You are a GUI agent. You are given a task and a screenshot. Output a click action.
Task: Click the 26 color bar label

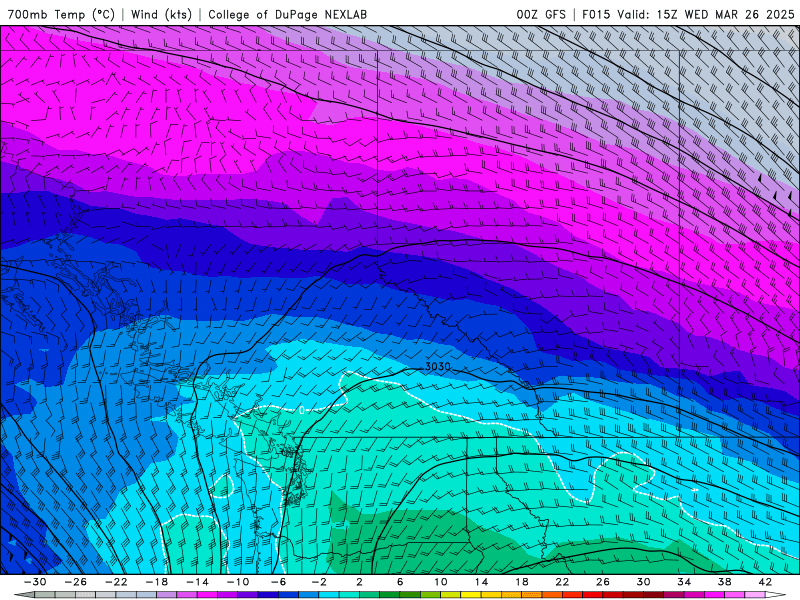pyautogui.click(x=603, y=582)
